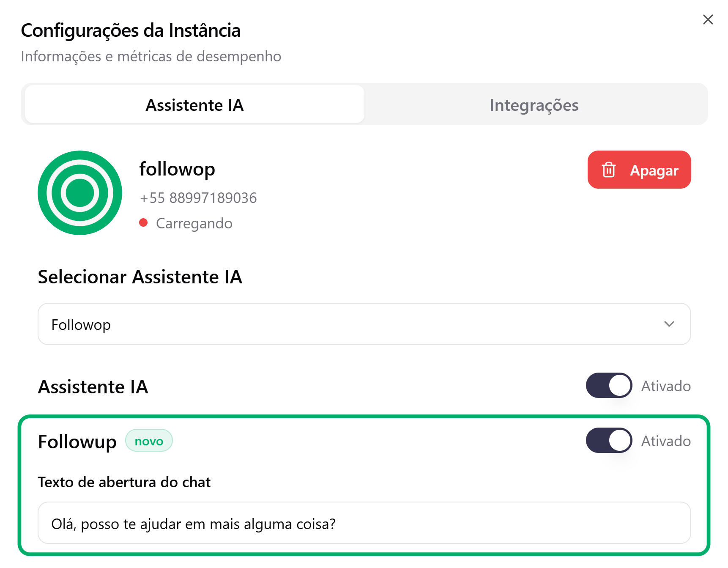Click the close X icon of the dialog
This screenshot has height=568, width=728.
pyautogui.click(x=708, y=19)
